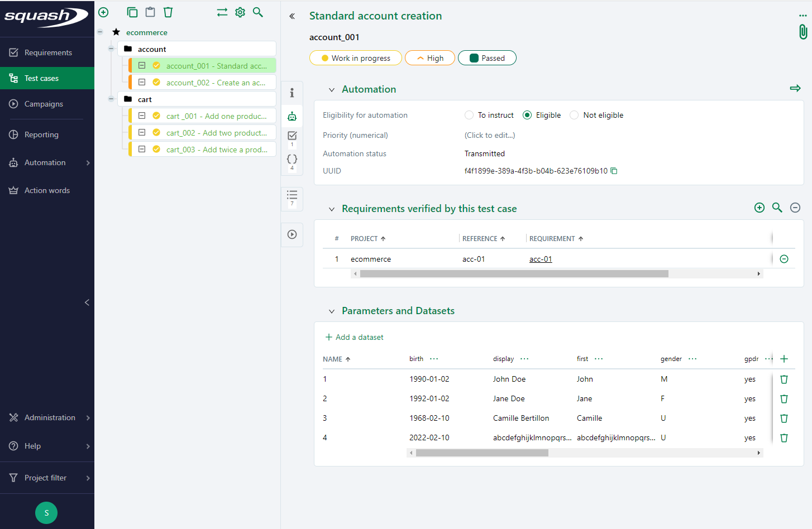812x529 pixels.
Task: Open the tree settings gear icon
Action: (x=240, y=12)
